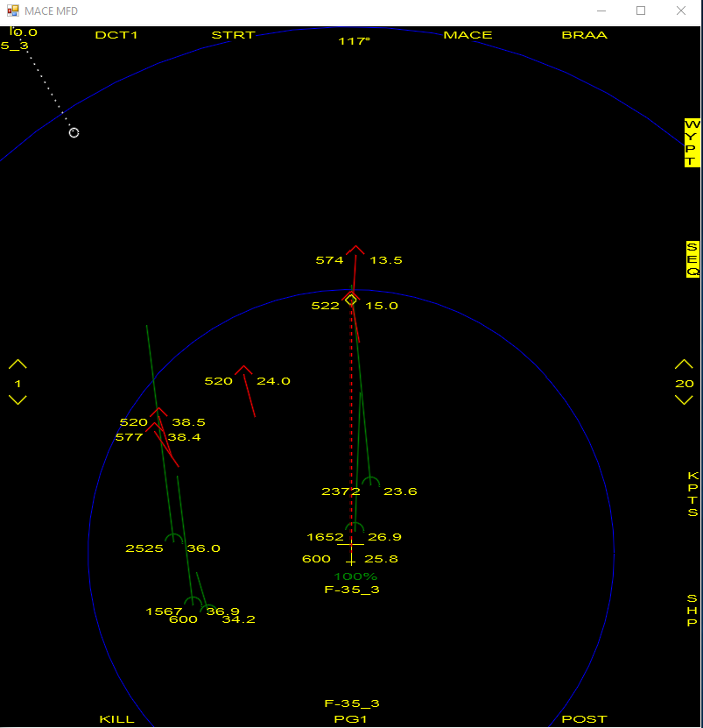The width and height of the screenshot is (703, 728).
Task: Select the friendly track symbol labeled 1567 36.9
Action: 193,601
